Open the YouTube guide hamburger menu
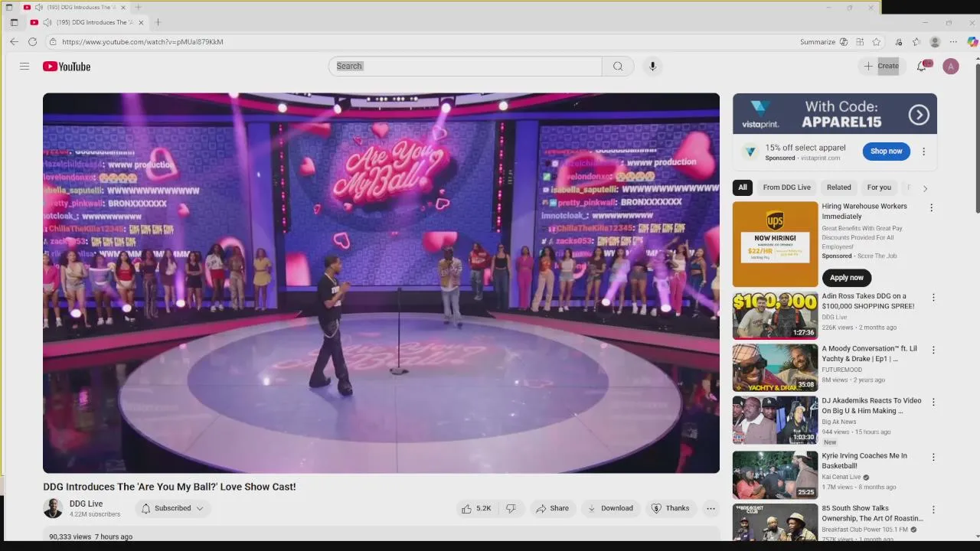980x551 pixels. click(x=24, y=67)
